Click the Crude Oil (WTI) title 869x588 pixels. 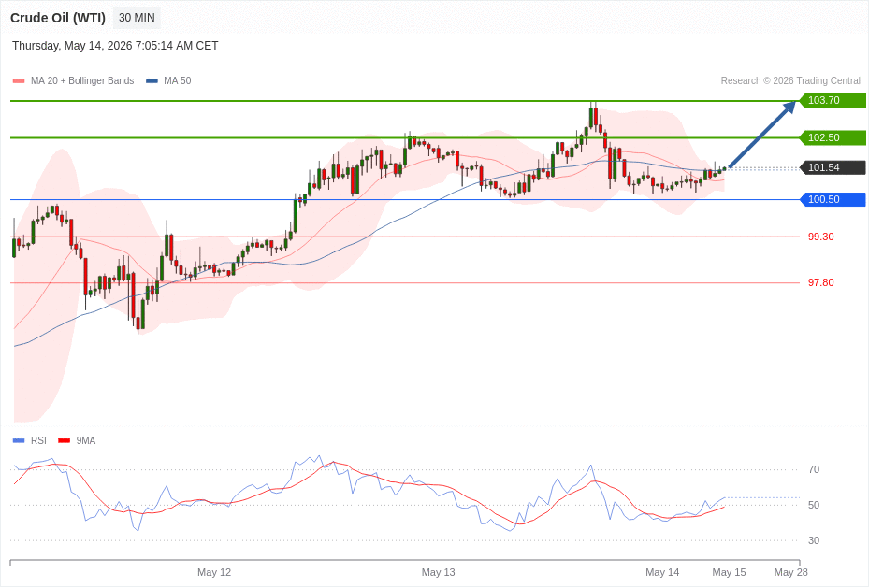58,18
